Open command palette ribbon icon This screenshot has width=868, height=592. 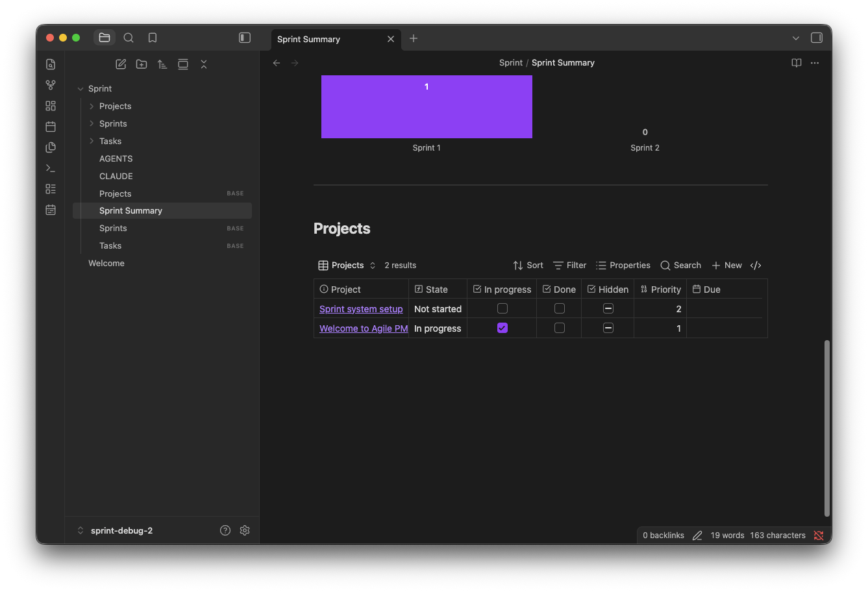51,168
